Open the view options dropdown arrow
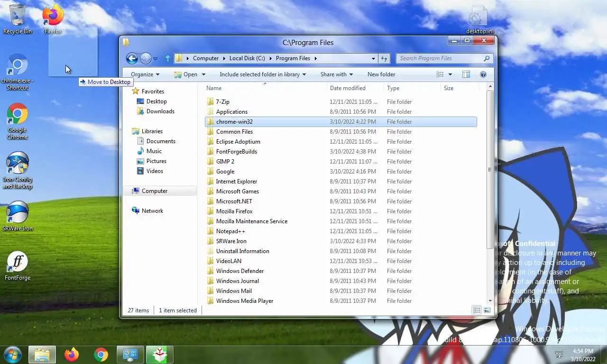This screenshot has height=364, width=607. 450,74
